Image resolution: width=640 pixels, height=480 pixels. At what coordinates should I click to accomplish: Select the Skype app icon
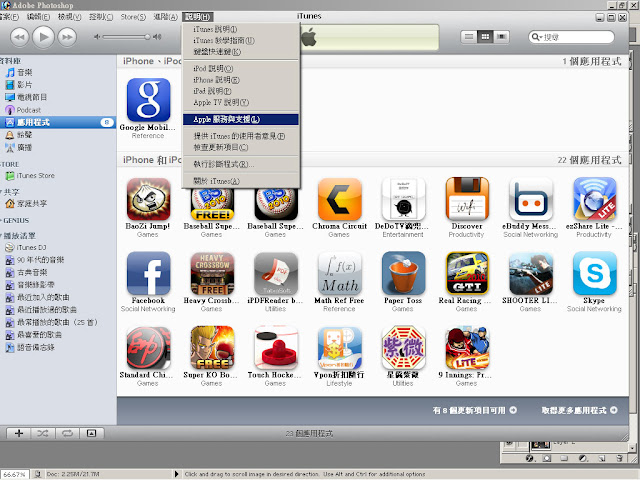[594, 273]
